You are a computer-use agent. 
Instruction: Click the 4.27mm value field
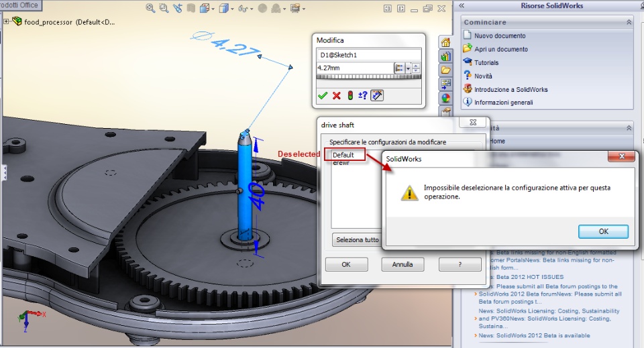click(x=354, y=68)
